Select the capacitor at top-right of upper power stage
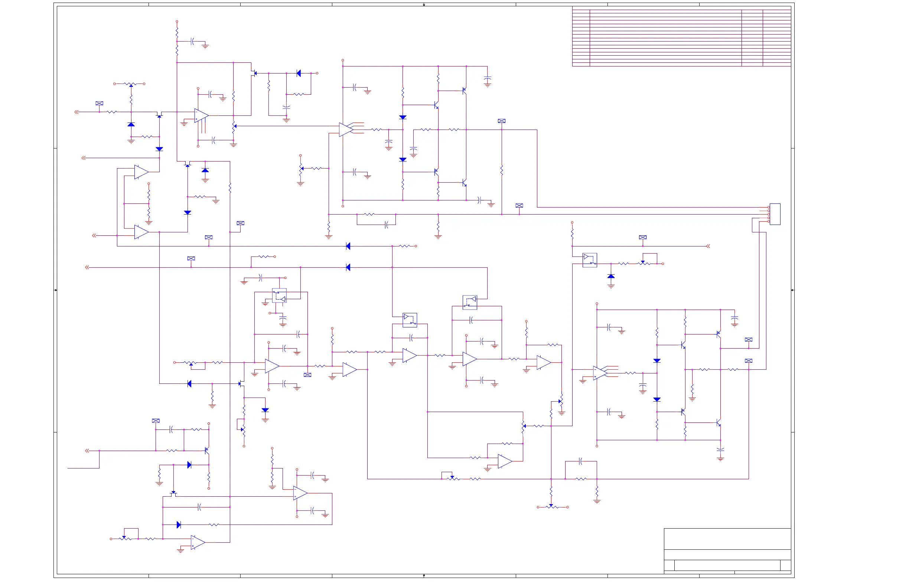Screen dimensions: 909x588 [487, 79]
